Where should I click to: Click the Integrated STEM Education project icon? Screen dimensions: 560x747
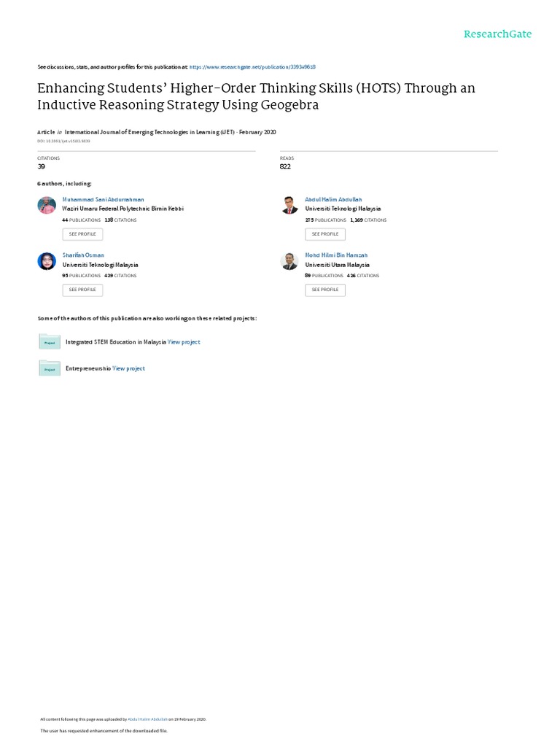tap(50, 341)
